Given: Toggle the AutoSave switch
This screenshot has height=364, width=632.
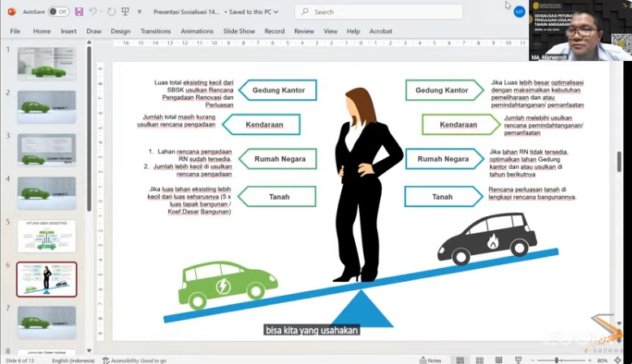Looking at the screenshot, I should (x=58, y=11).
